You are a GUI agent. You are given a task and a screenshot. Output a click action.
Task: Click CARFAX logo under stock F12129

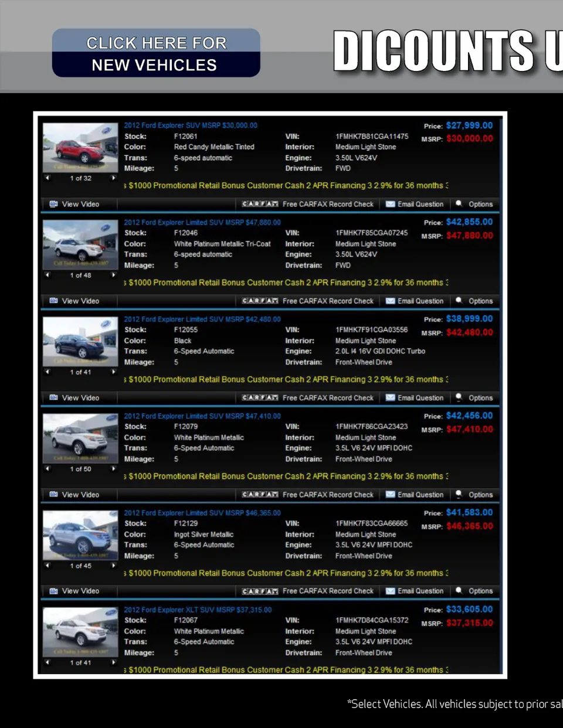(x=260, y=591)
